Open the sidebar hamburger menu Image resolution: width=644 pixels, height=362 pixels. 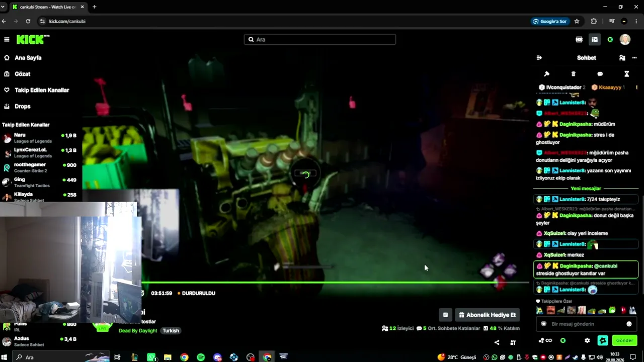click(7, 39)
